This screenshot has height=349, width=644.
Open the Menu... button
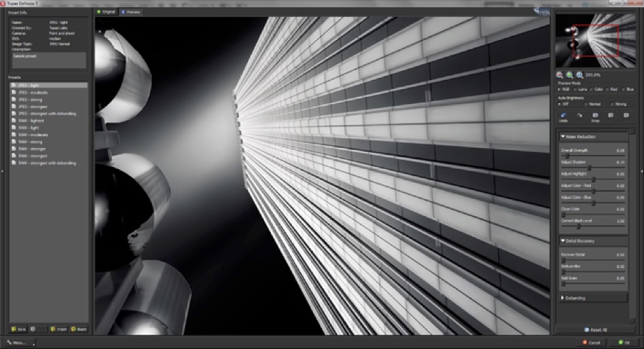[x=19, y=342]
